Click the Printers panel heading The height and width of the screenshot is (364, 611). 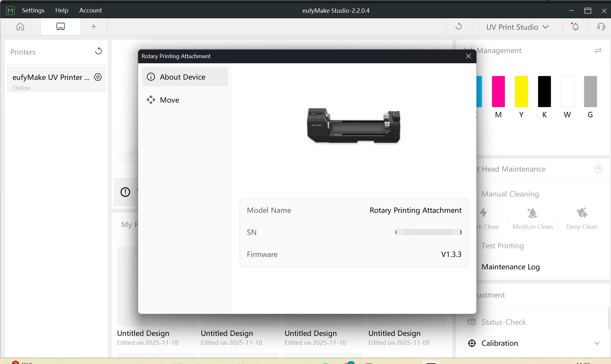(x=23, y=52)
